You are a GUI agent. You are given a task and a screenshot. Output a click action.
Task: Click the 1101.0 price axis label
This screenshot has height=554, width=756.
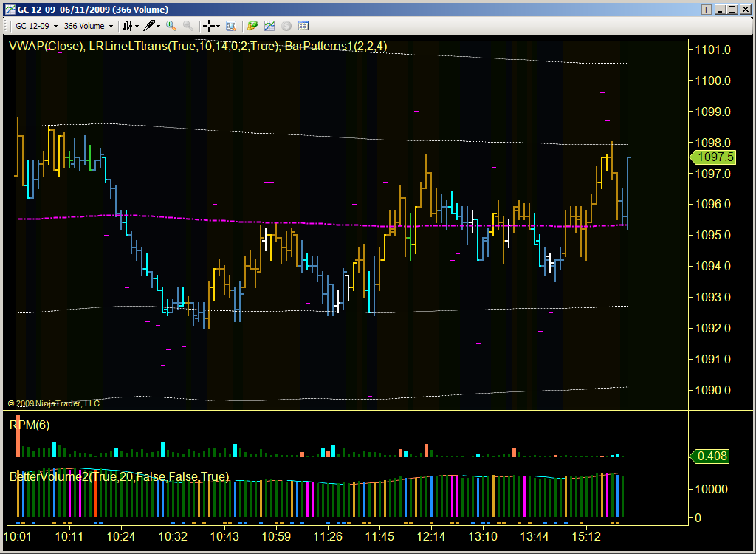tap(712, 49)
